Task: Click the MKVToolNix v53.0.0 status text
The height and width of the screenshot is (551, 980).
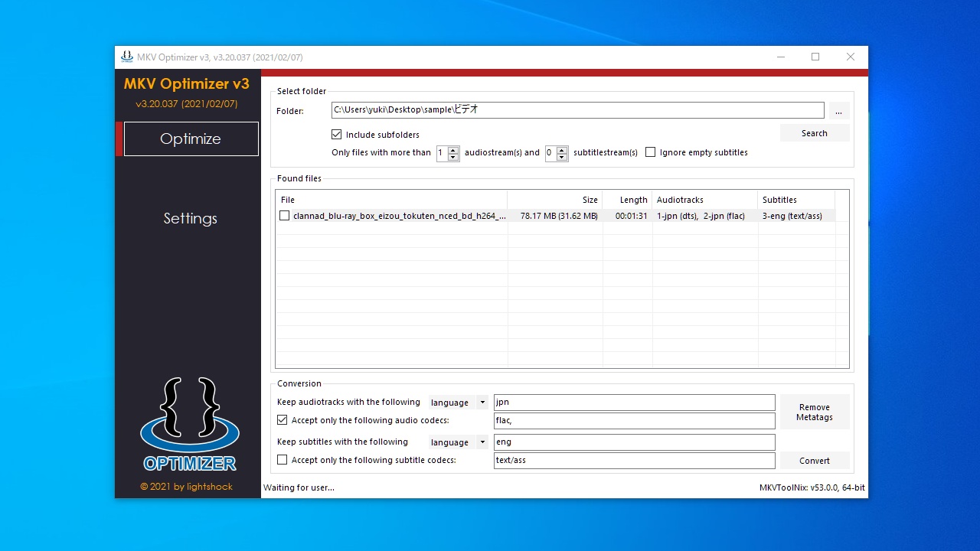Action: (x=812, y=487)
